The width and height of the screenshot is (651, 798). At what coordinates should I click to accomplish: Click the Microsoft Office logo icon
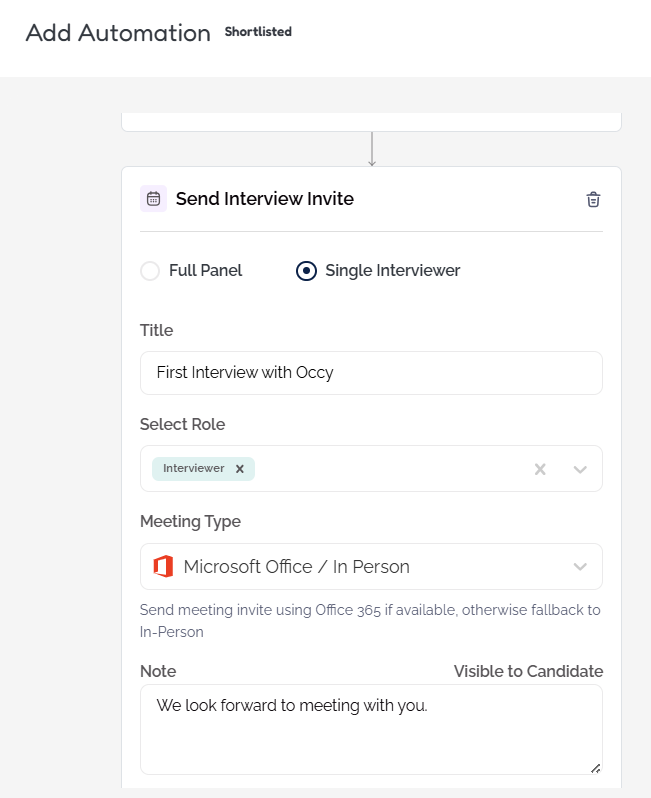(163, 567)
